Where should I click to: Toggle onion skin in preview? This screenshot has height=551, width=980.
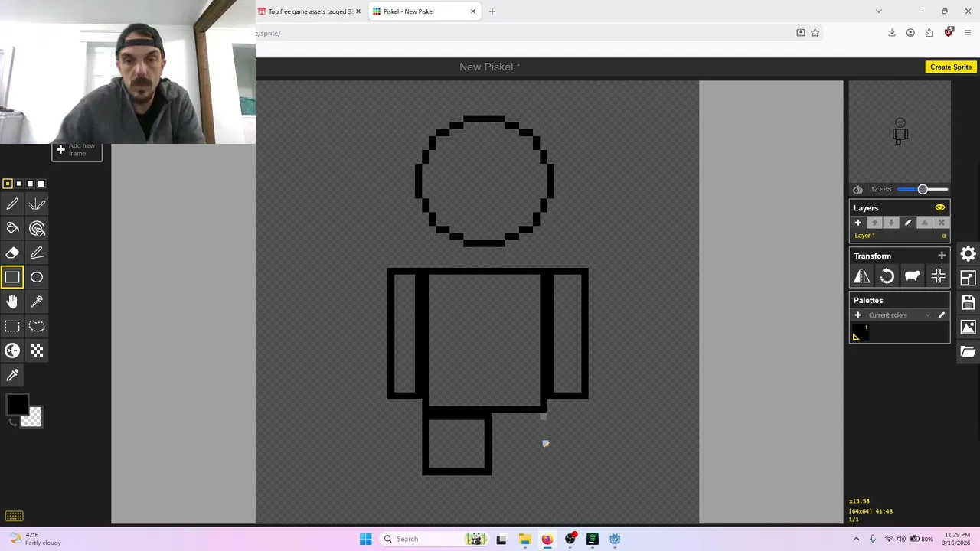pyautogui.click(x=857, y=189)
